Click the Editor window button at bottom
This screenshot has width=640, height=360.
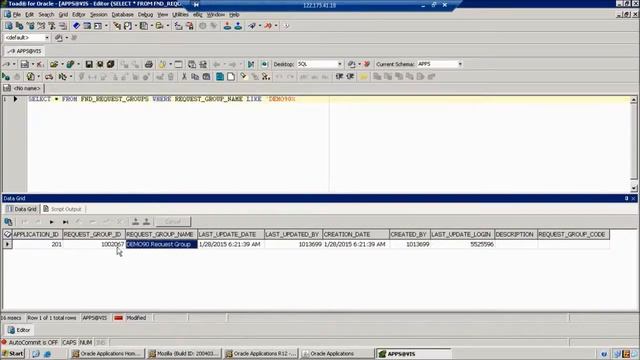coord(19,330)
